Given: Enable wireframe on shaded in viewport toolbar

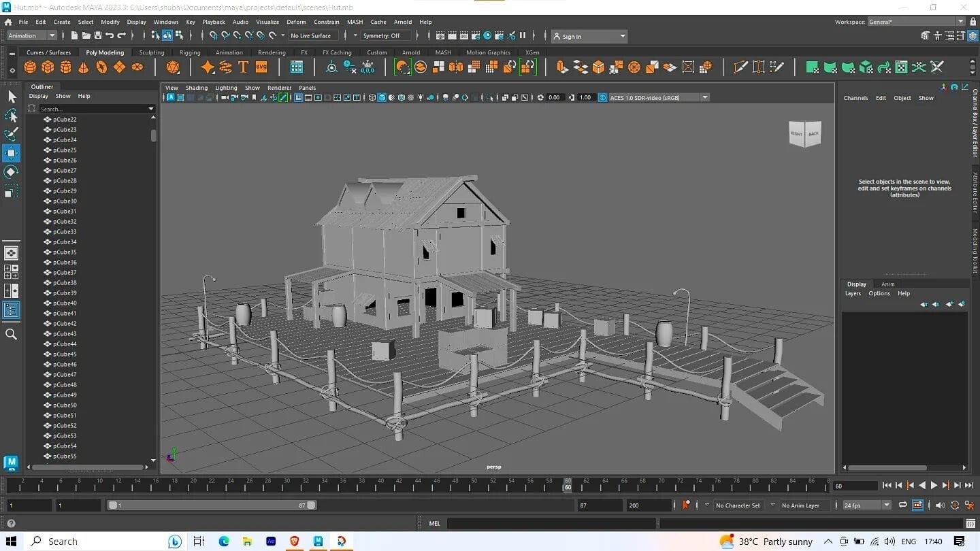Looking at the screenshot, I should click(x=402, y=97).
